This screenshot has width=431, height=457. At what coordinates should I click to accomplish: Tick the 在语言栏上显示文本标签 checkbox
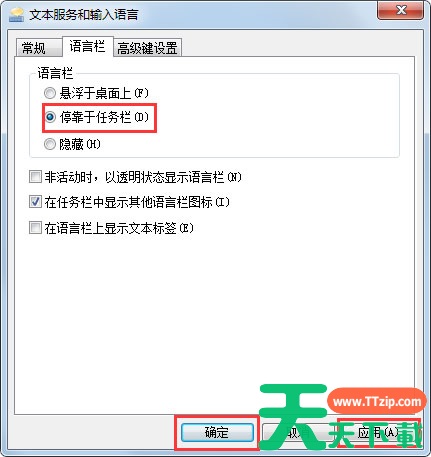click(35, 228)
